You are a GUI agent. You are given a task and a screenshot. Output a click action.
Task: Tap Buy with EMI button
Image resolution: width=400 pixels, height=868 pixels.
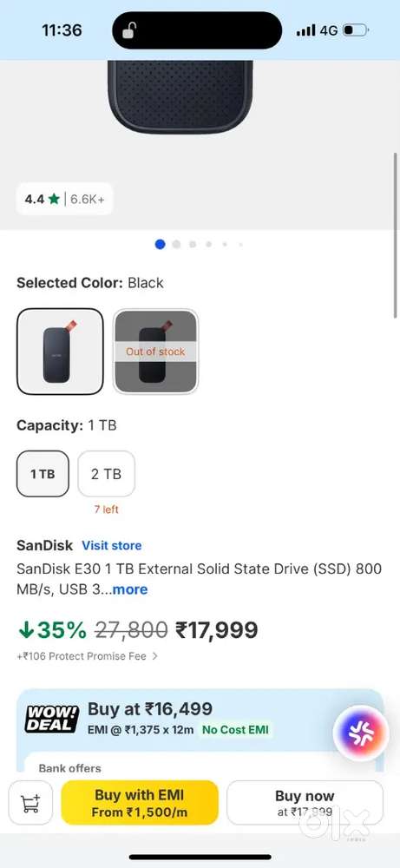(x=140, y=803)
